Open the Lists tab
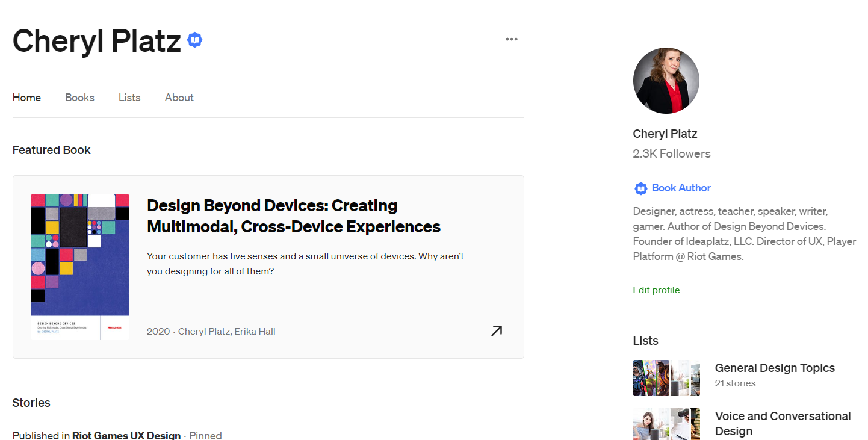This screenshot has height=440, width=868. pos(129,98)
